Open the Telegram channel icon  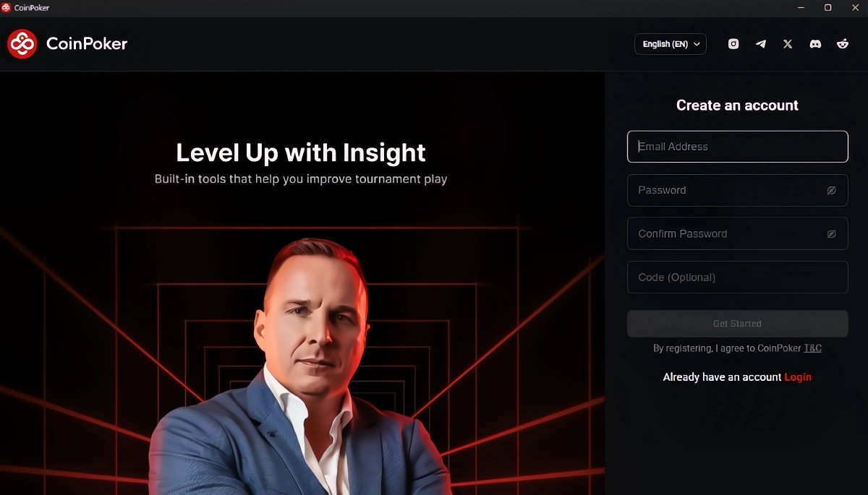[761, 44]
